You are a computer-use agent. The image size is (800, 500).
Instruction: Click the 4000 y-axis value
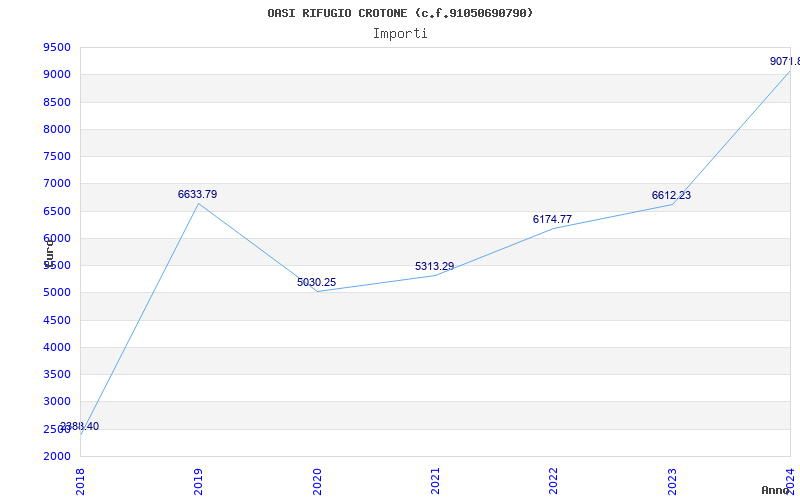[x=57, y=347]
